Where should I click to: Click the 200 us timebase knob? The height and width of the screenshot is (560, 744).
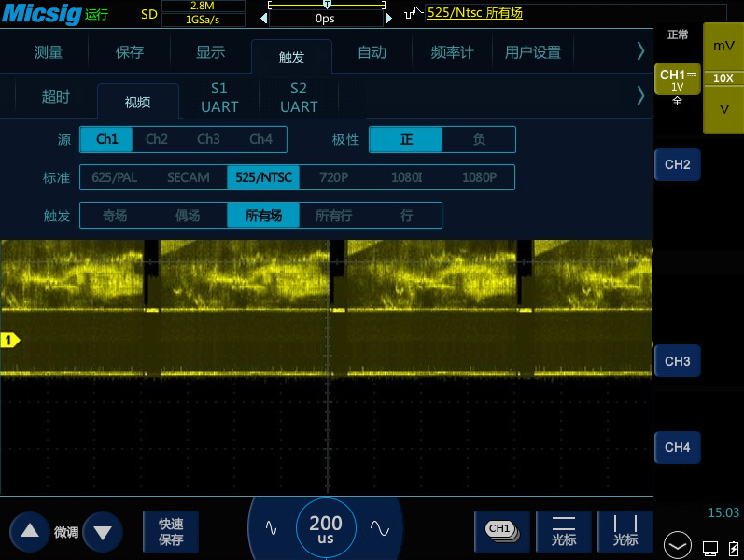click(326, 529)
